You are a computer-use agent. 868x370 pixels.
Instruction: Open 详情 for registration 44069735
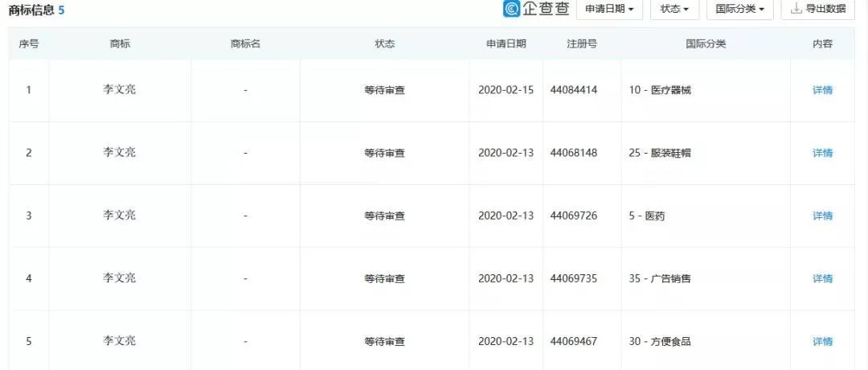[822, 278]
